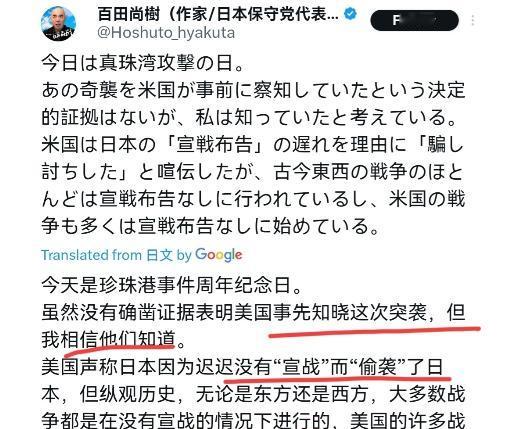Click the bottom line starting 争都是在没有宣战
512x429 pixels.
[253, 421]
